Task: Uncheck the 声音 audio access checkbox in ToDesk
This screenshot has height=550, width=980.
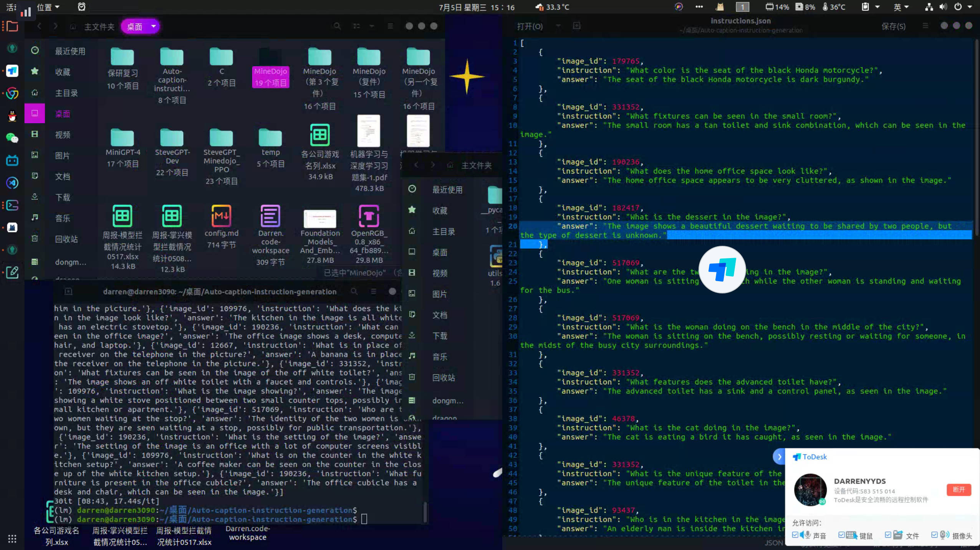Action: click(x=795, y=535)
